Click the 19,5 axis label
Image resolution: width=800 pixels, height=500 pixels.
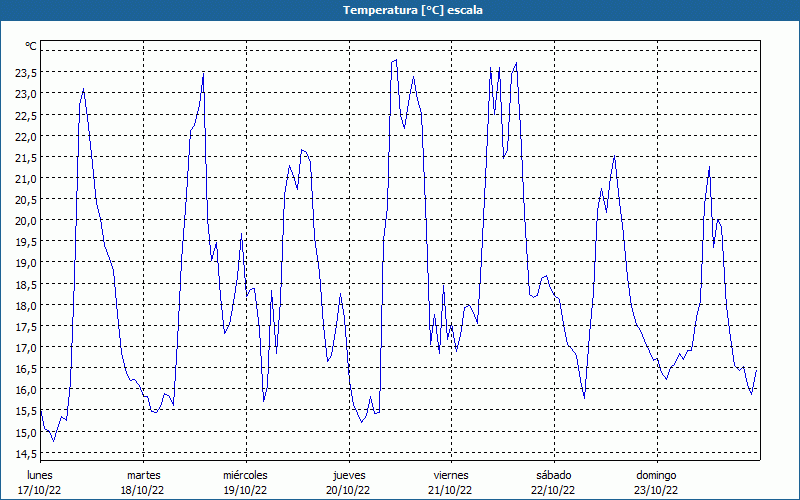click(26, 241)
